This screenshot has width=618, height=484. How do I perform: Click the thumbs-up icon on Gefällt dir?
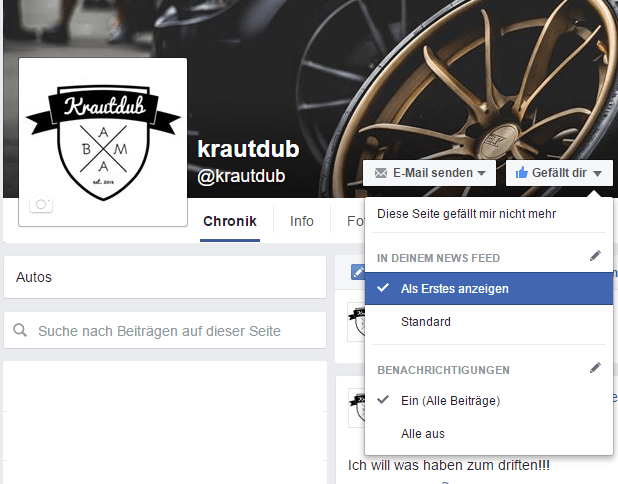[x=521, y=172]
